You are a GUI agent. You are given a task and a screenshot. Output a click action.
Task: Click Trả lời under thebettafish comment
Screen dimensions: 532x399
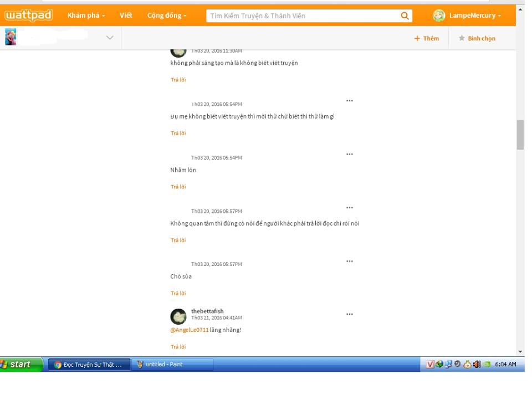(178, 347)
